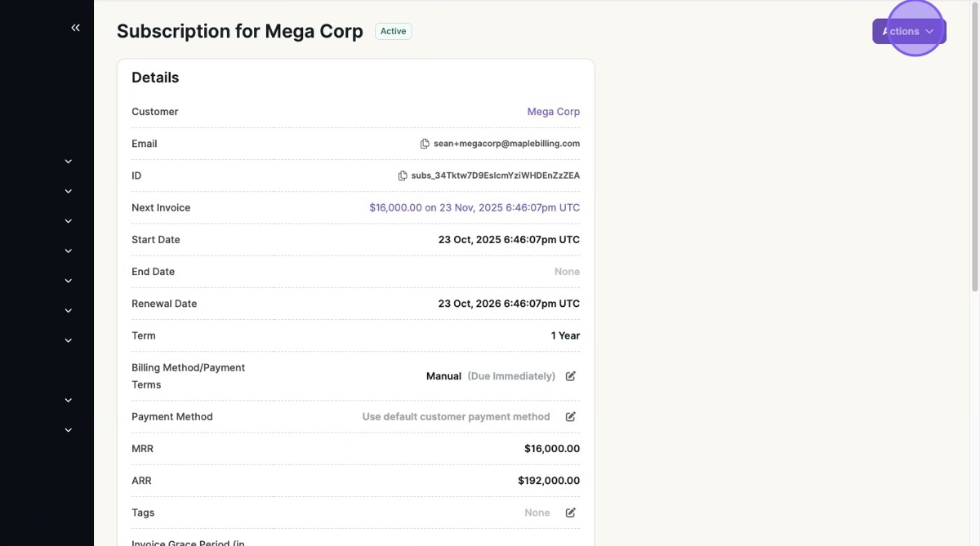Edit the Payment Method setting
980x546 pixels.
coord(571,416)
